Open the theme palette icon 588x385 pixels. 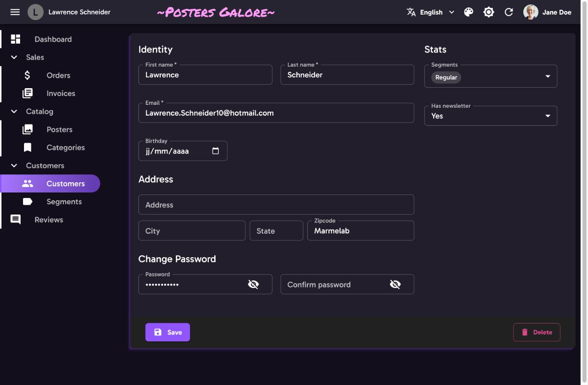click(469, 12)
